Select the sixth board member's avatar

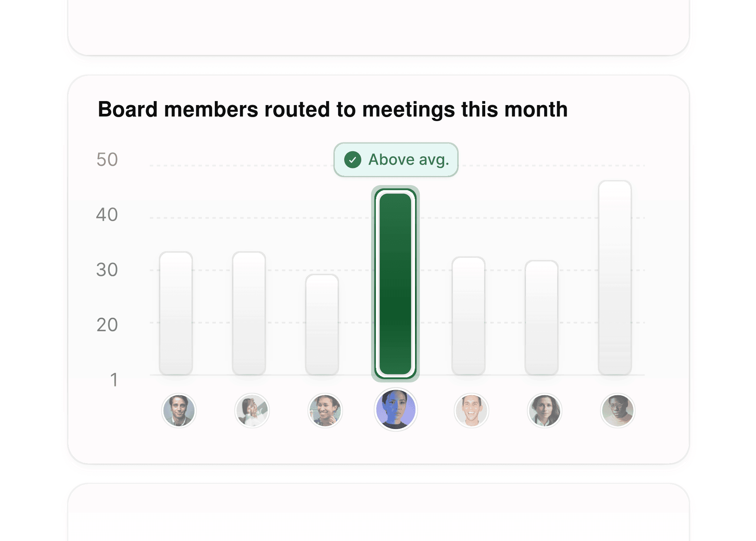coord(544,410)
